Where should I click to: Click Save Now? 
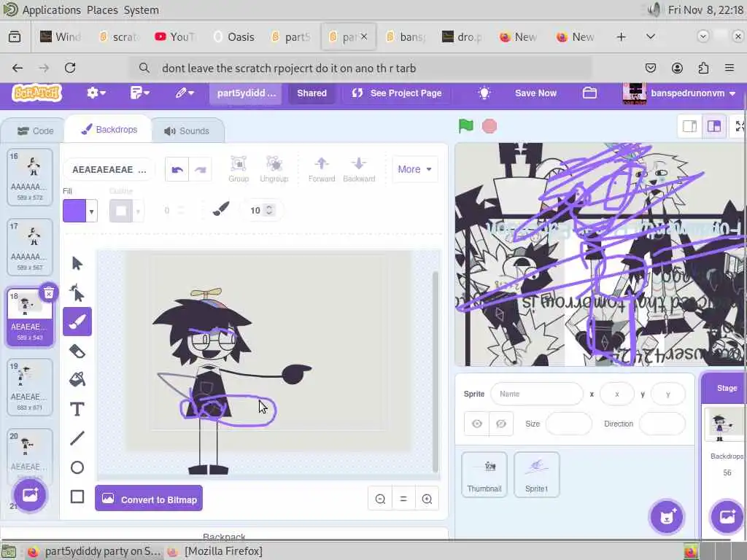click(535, 93)
